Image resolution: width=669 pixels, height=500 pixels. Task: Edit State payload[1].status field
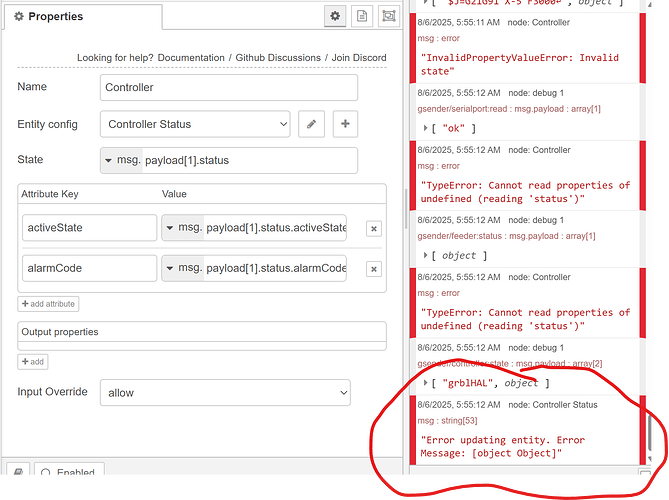[250, 160]
